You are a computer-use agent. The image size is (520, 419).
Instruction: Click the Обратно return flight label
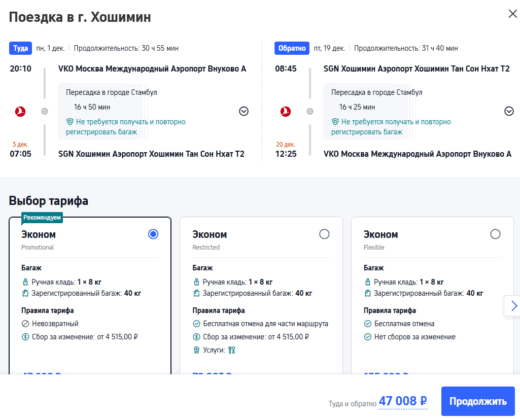pos(292,48)
